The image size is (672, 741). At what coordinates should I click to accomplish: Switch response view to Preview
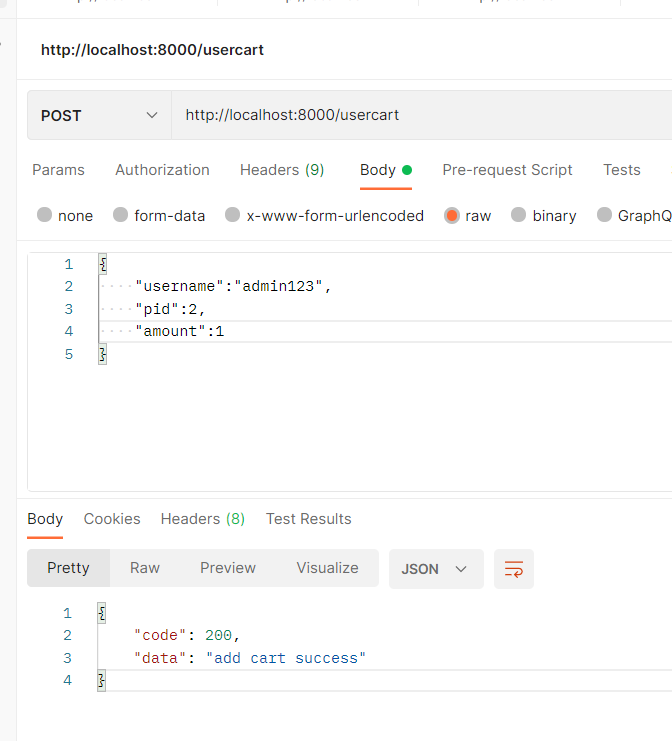tap(228, 568)
